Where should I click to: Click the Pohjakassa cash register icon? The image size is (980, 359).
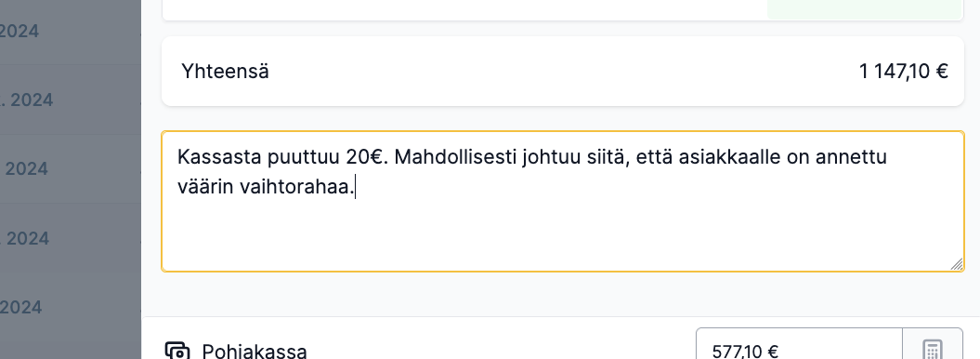[177, 351]
